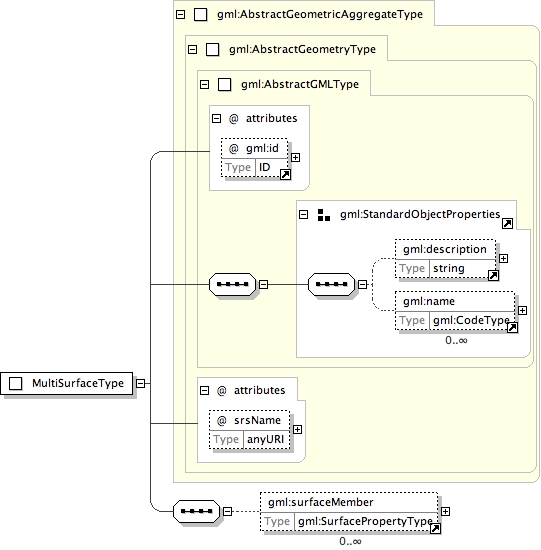This screenshot has width=541, height=550.
Task: Select the gml:description element
Action: (x=445, y=259)
